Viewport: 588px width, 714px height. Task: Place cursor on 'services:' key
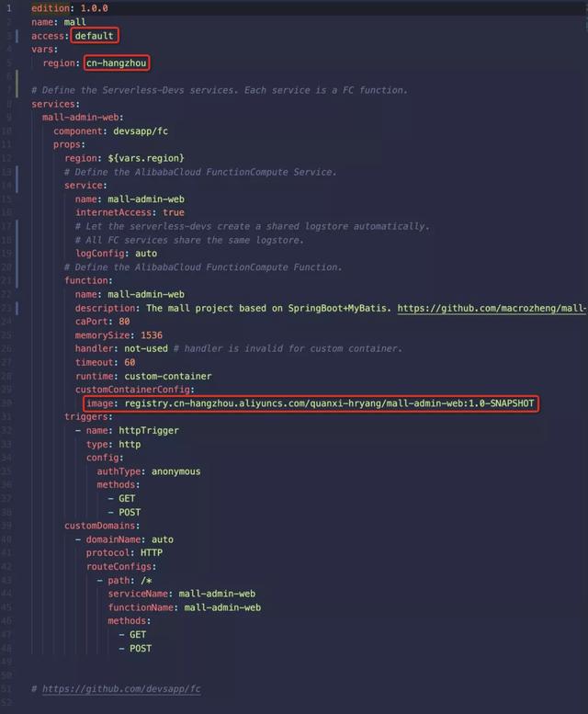pyautogui.click(x=55, y=104)
